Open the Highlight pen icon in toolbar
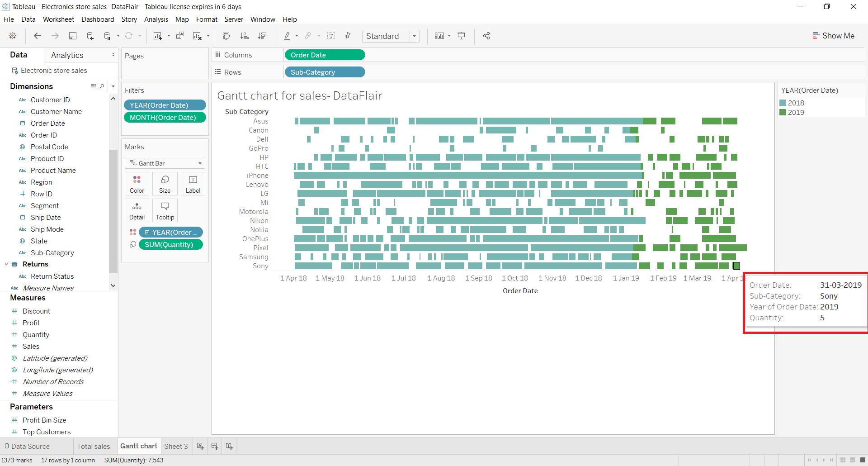This screenshot has width=868, height=466. point(288,36)
